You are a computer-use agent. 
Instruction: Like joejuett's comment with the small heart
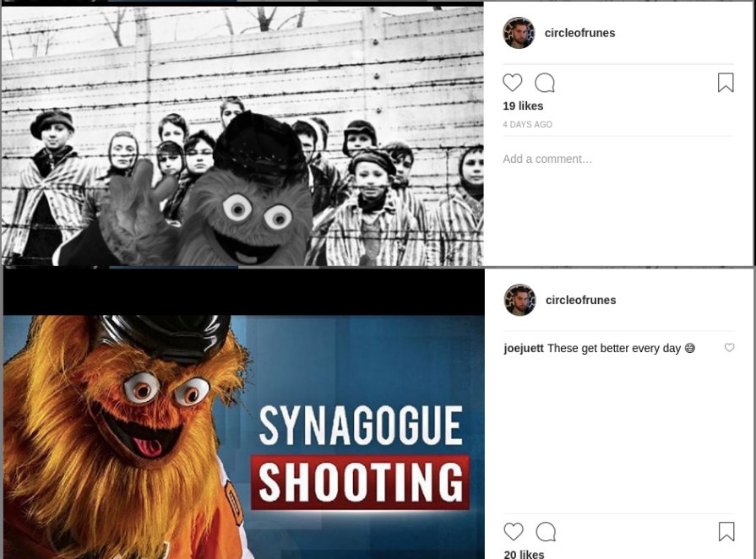pyautogui.click(x=729, y=347)
